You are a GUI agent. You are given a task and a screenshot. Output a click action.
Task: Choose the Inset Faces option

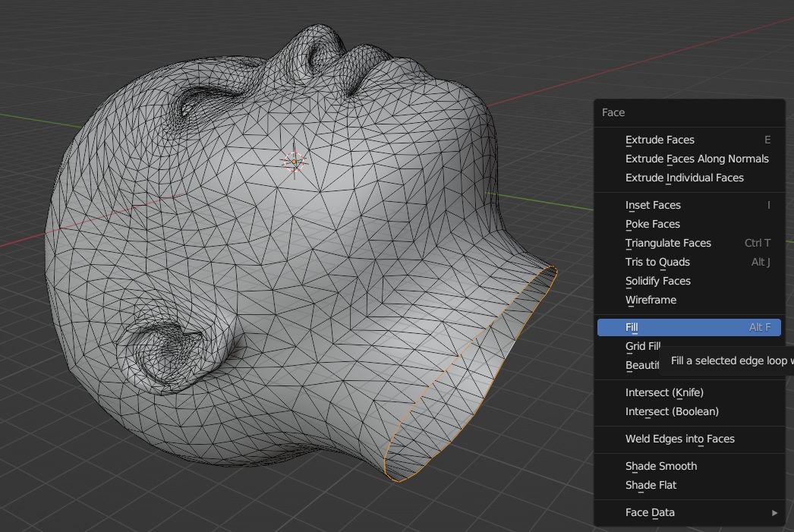(653, 205)
